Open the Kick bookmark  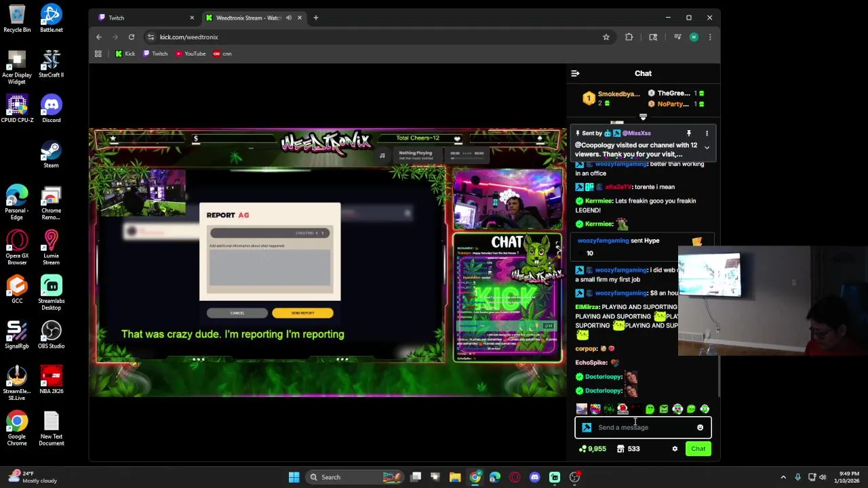point(125,54)
